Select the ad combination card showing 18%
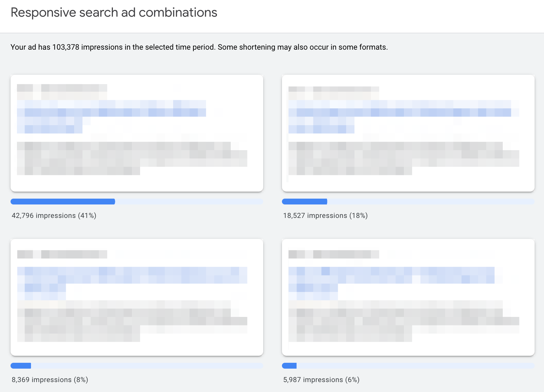Viewport: 544px width, 392px height. click(408, 133)
